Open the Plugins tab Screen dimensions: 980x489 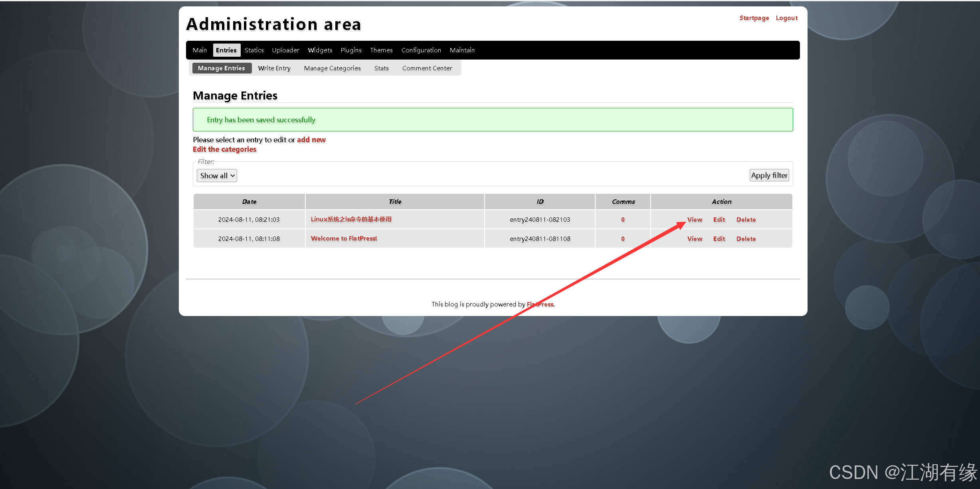tap(351, 50)
